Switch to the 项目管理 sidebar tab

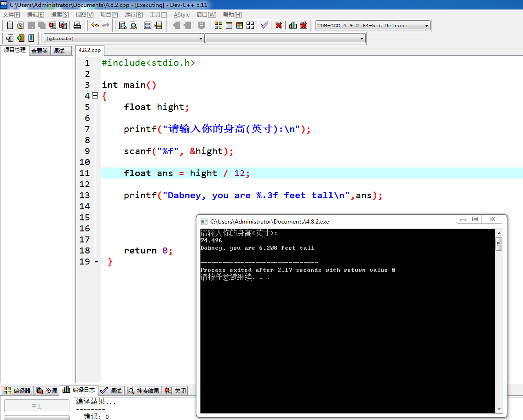point(15,50)
